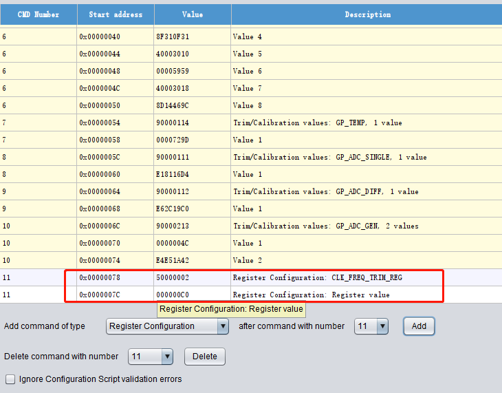The height and width of the screenshot is (393, 502).
Task: Select value cell 8F310F31
Action: tap(192, 37)
